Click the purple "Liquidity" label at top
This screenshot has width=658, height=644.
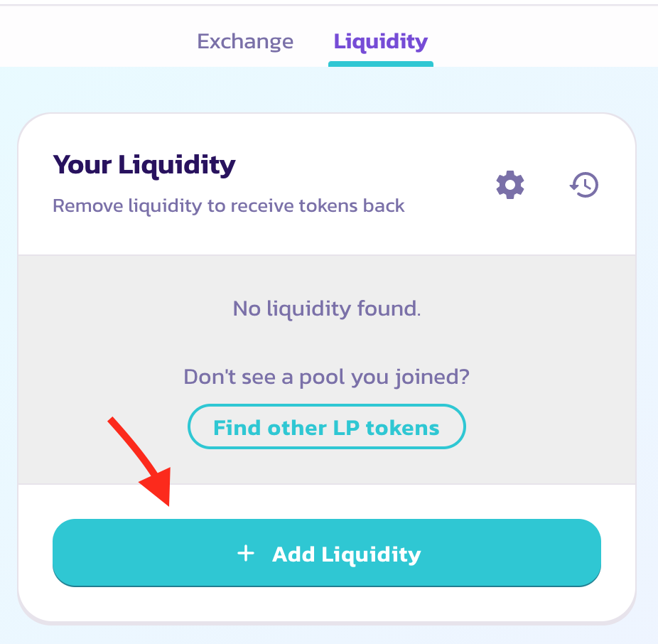point(381,42)
